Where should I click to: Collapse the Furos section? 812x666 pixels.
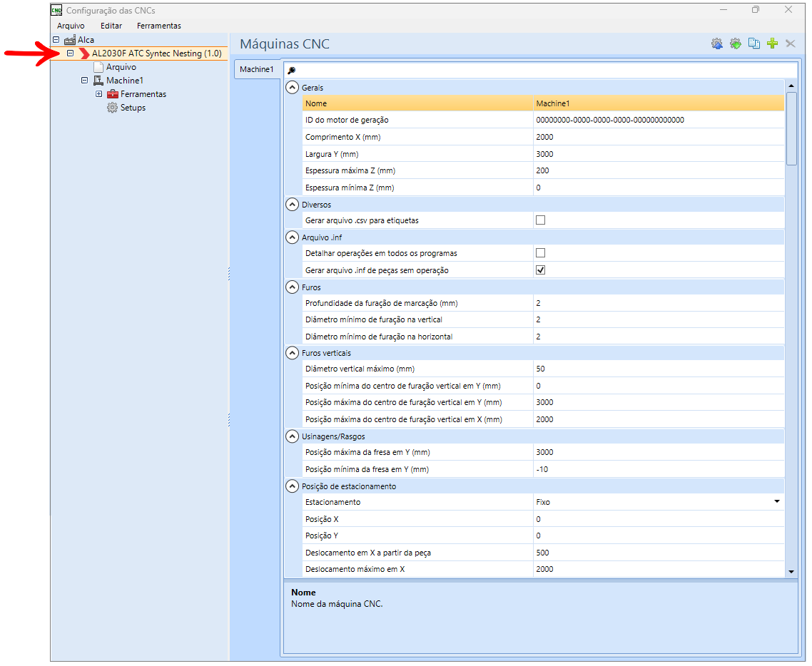(x=293, y=287)
